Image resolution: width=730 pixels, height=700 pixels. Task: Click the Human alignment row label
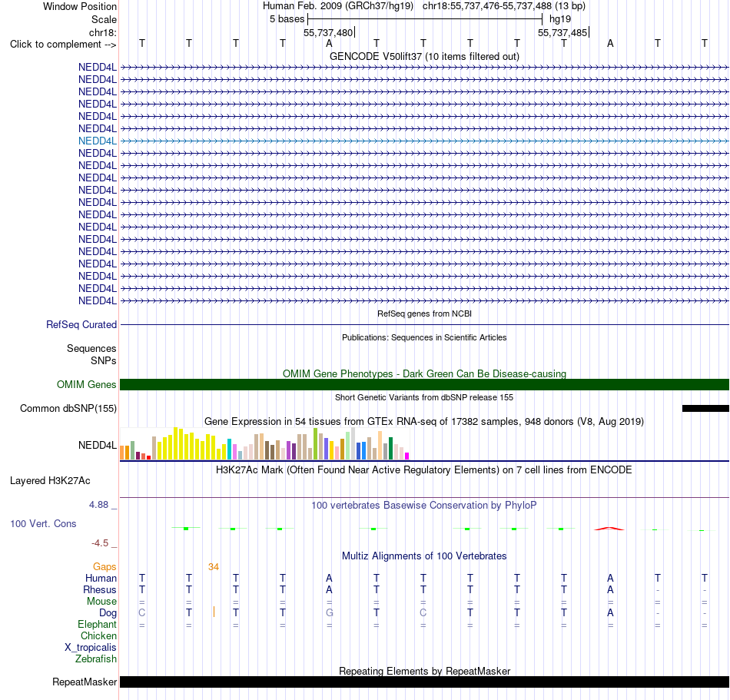(x=101, y=578)
